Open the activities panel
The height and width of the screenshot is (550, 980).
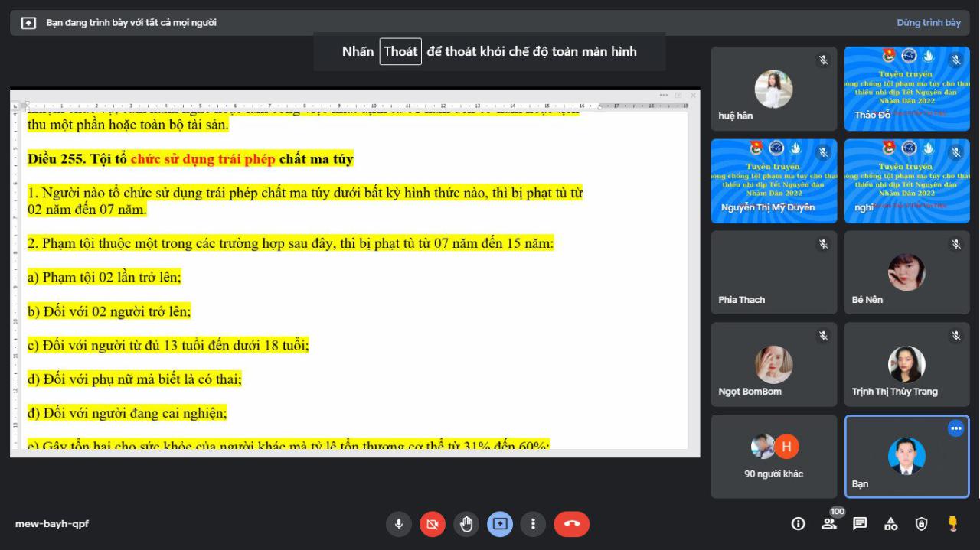890,524
